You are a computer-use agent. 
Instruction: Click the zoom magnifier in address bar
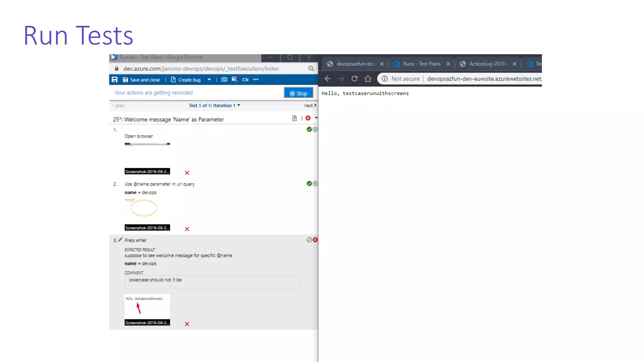tap(311, 69)
